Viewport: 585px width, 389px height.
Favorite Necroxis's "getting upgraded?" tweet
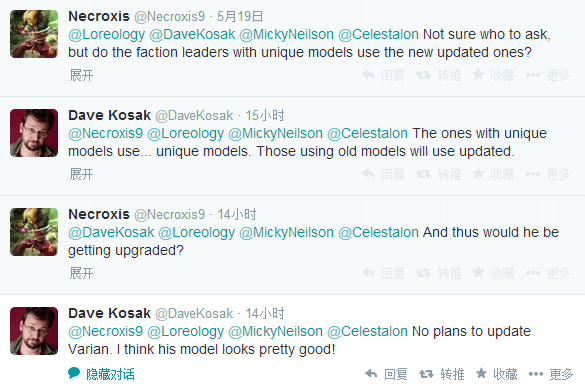[494, 273]
